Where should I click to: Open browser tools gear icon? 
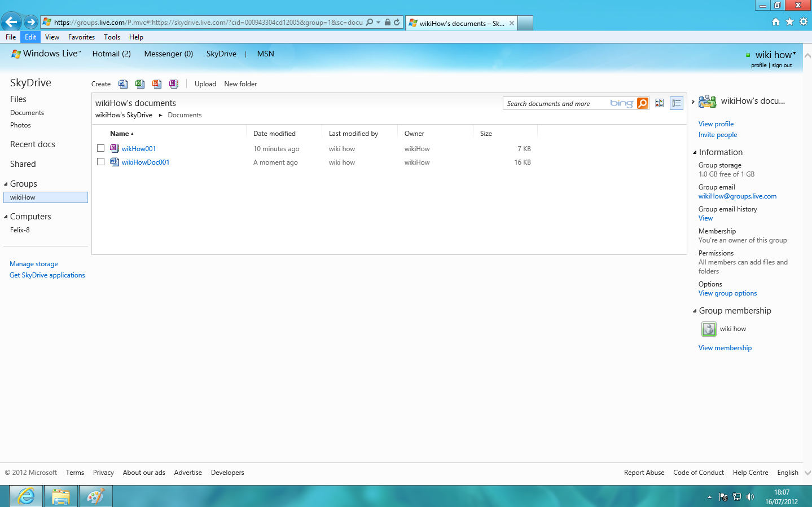[x=804, y=22]
